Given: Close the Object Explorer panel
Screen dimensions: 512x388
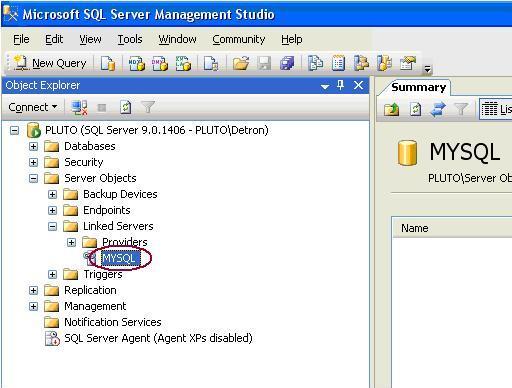Looking at the screenshot, I should 358,85.
